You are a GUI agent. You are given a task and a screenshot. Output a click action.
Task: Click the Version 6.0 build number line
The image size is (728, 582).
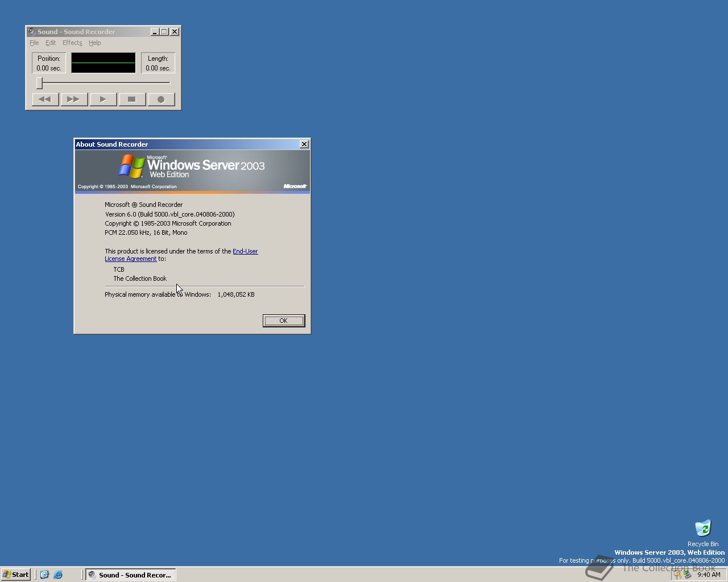(x=169, y=214)
